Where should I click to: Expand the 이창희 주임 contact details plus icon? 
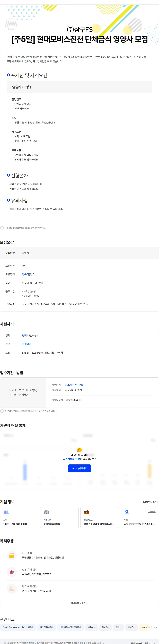pyautogui.click(x=81, y=400)
